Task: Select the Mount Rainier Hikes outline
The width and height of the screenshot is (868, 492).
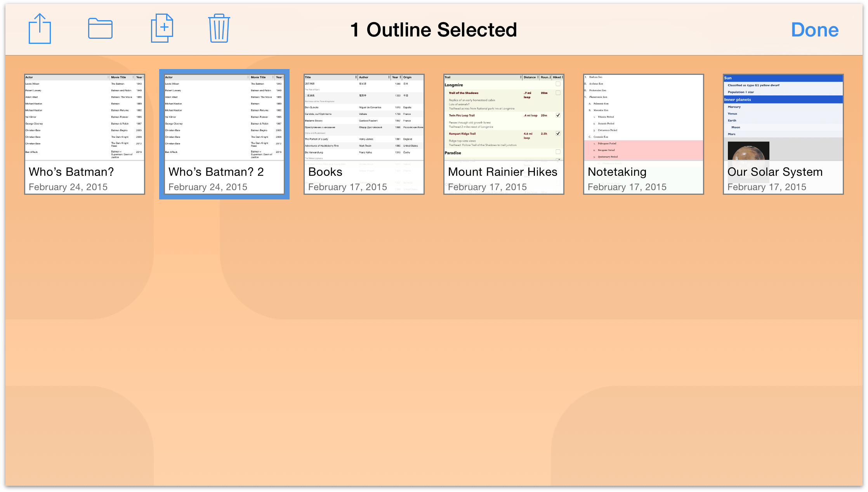Action: [504, 134]
